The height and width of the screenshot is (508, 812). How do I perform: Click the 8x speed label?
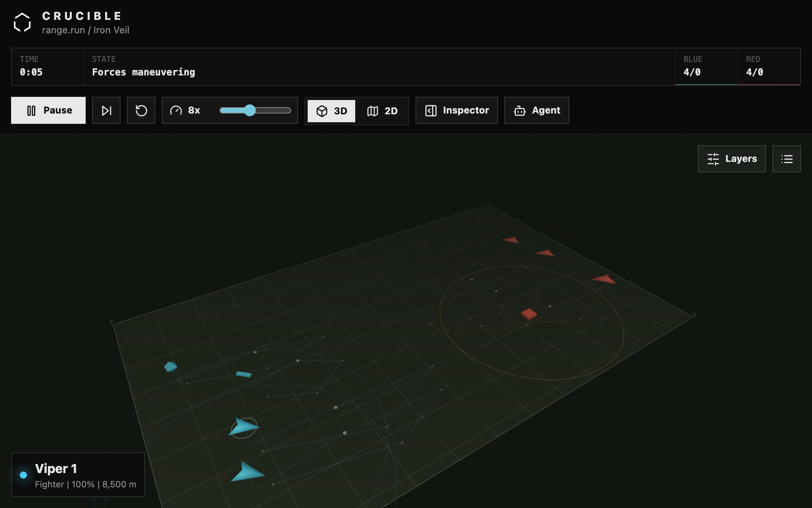pyautogui.click(x=194, y=110)
